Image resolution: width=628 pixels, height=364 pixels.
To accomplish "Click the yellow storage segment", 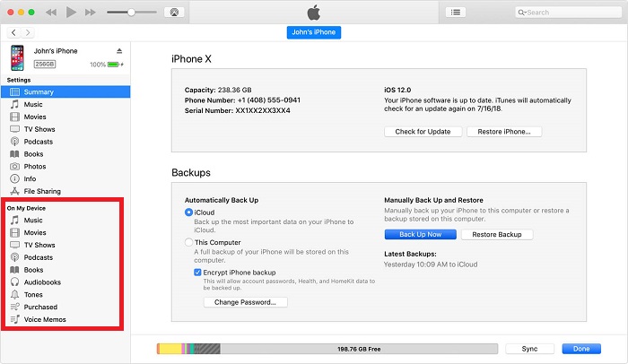I will (x=170, y=349).
